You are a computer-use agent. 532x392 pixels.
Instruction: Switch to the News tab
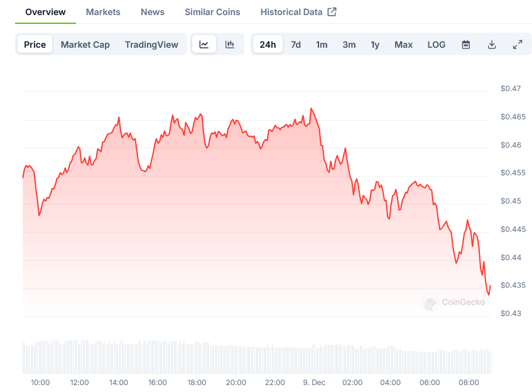(153, 12)
